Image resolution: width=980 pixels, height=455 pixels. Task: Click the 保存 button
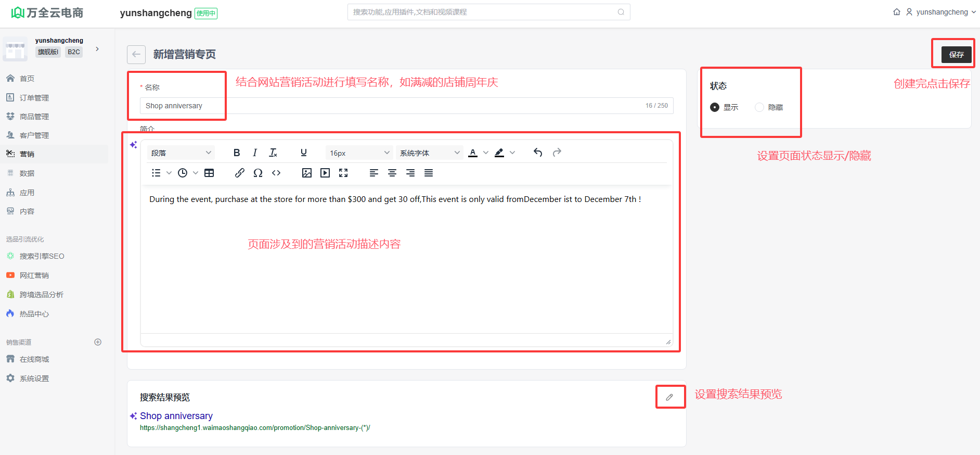pos(956,55)
